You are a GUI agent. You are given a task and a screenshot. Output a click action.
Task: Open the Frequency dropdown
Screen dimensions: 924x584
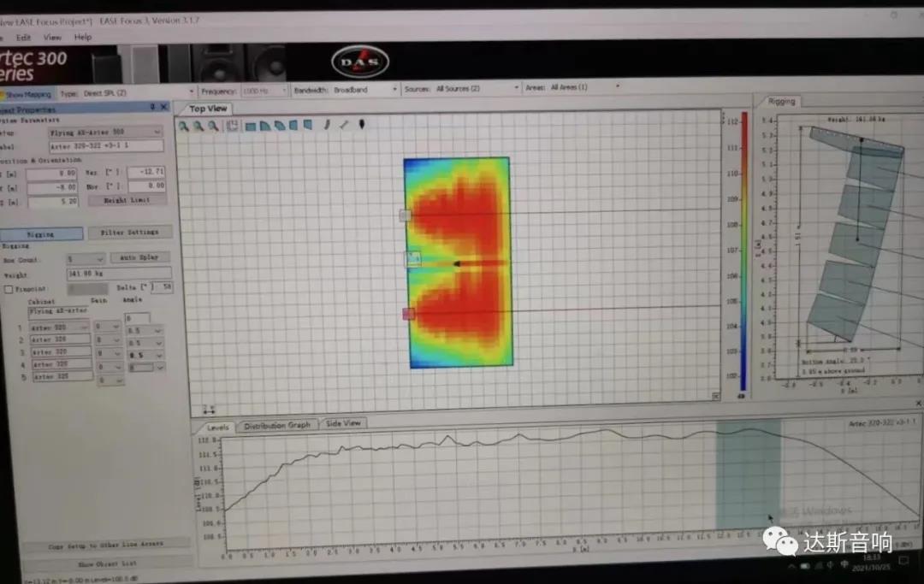[283, 91]
